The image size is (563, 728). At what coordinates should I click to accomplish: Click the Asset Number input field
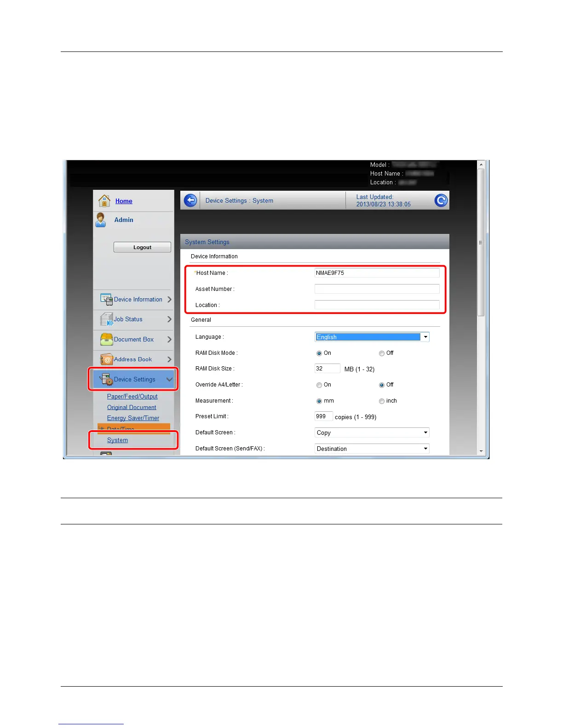click(x=377, y=289)
